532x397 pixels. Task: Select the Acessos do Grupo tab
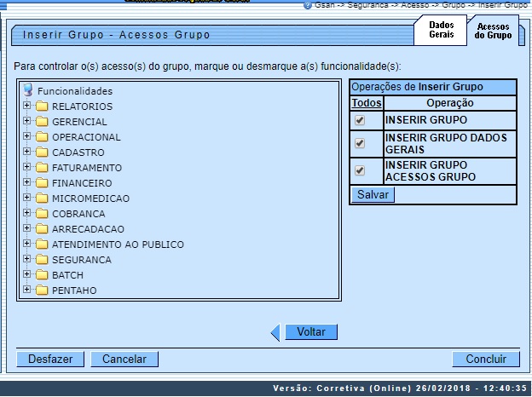[x=493, y=31]
